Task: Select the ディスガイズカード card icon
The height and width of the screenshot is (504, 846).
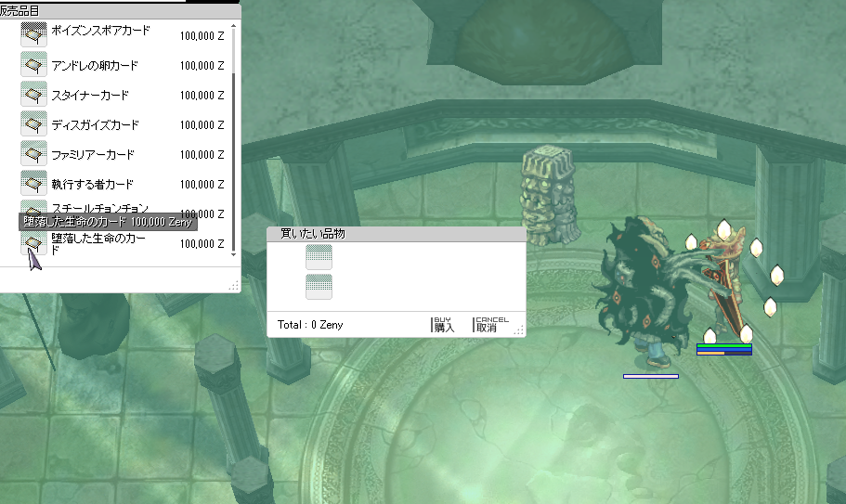Action: [x=33, y=123]
